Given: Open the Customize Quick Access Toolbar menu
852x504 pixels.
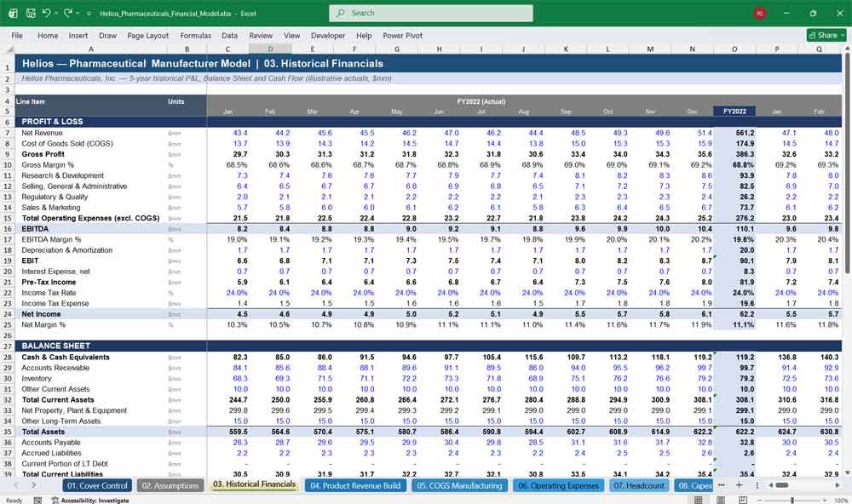Looking at the screenshot, I should click(x=89, y=14).
